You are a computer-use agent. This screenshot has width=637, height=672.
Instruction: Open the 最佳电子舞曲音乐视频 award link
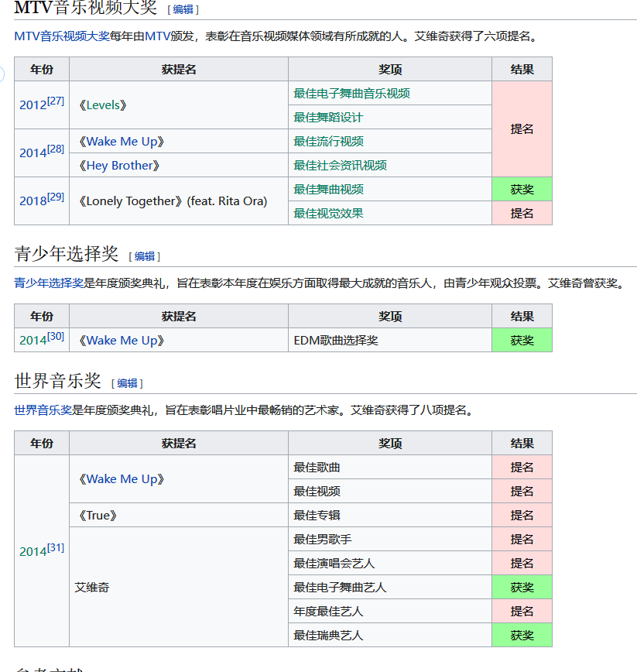351,93
